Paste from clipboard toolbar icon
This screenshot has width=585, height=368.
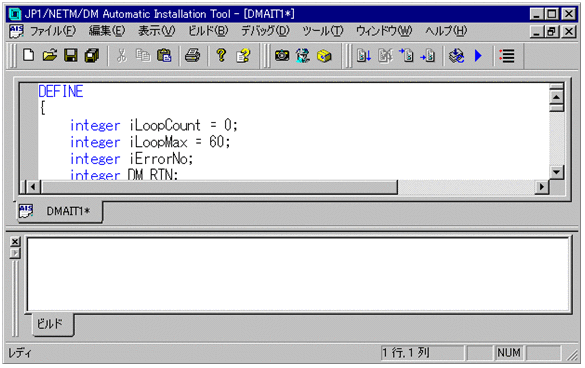pyautogui.click(x=164, y=56)
